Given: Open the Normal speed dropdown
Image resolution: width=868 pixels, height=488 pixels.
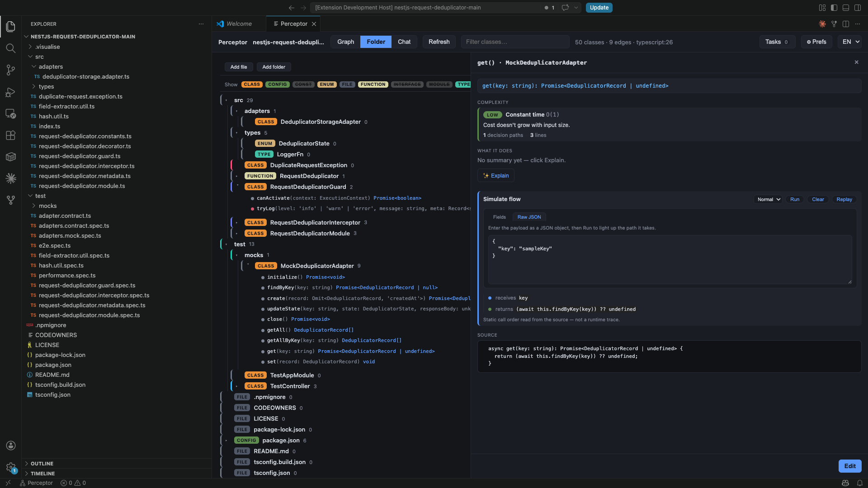Looking at the screenshot, I should 768,199.
